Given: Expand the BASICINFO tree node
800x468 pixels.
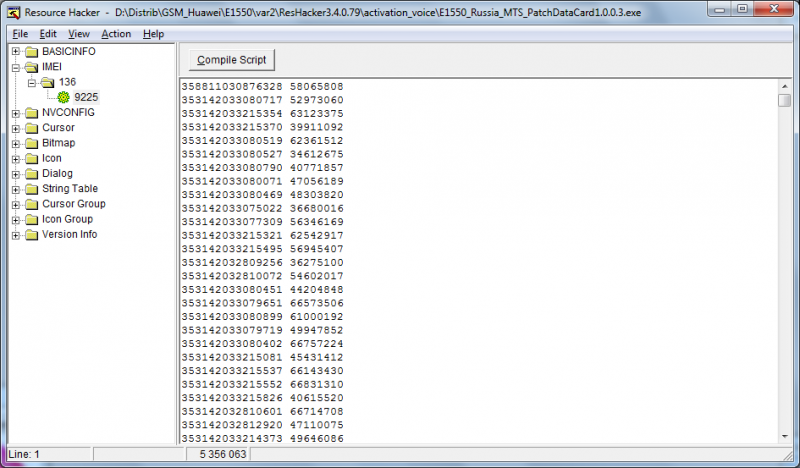Looking at the screenshot, I should click(16, 52).
